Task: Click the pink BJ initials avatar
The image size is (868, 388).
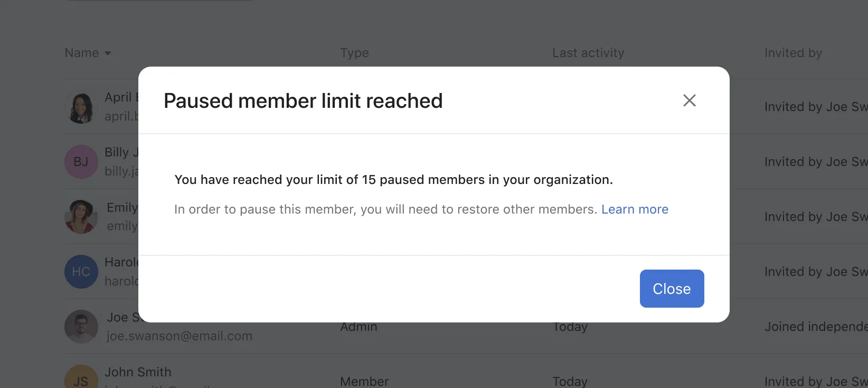Action: (81, 162)
